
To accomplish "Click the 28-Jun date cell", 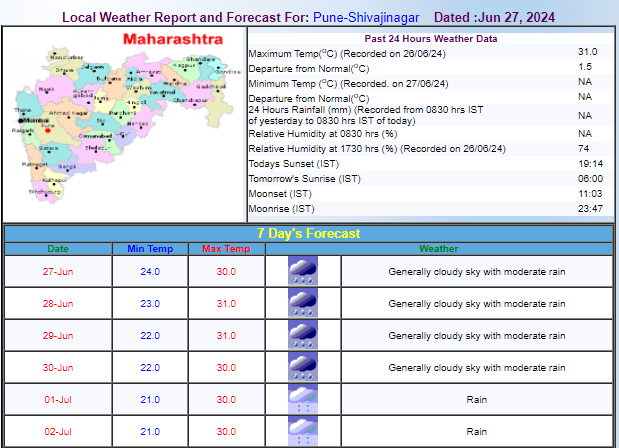I will tap(58, 304).
